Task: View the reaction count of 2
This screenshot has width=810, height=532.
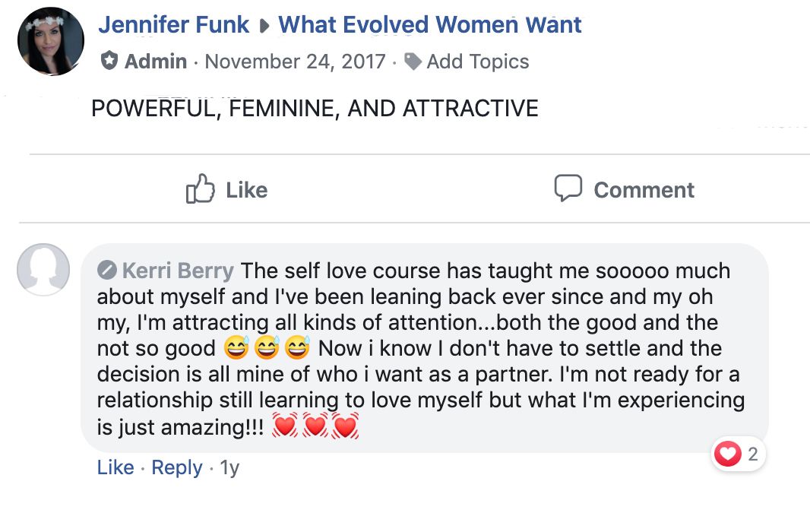Action: click(x=753, y=454)
